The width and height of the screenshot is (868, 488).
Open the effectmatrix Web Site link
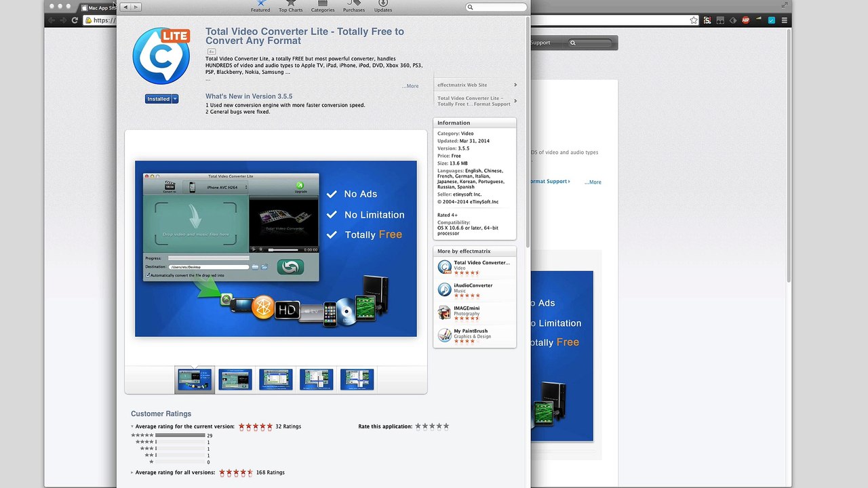point(477,85)
